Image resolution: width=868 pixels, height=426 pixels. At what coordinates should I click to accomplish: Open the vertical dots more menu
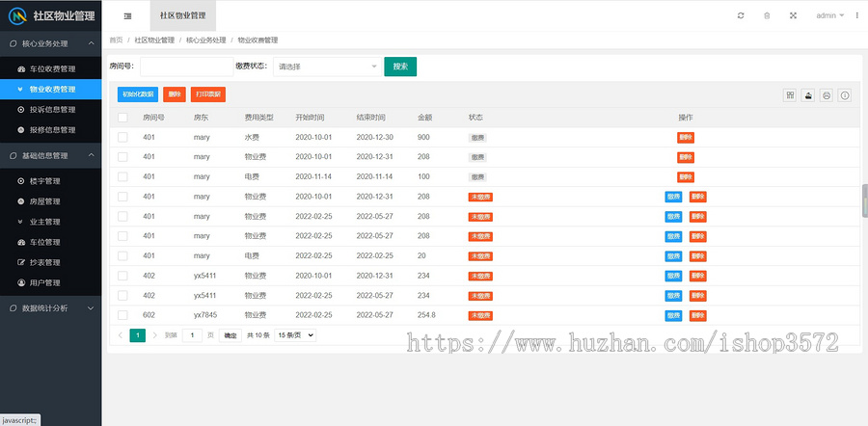(857, 15)
